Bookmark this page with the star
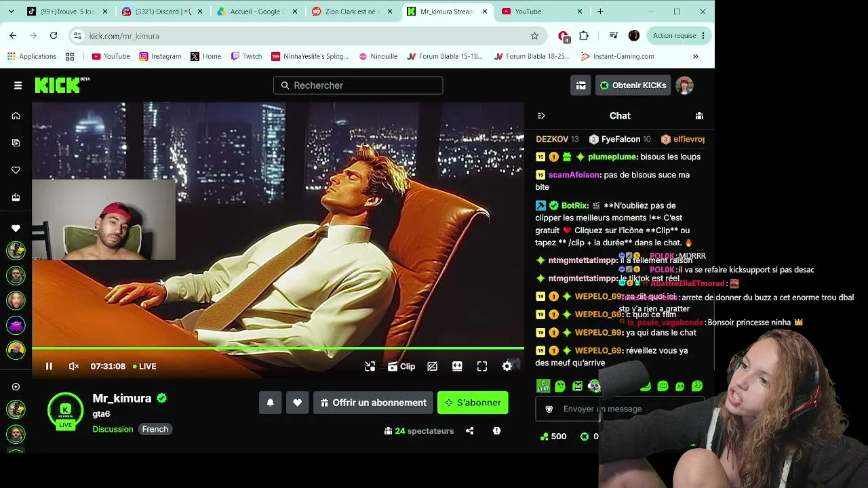The image size is (868, 488). pyautogui.click(x=534, y=36)
